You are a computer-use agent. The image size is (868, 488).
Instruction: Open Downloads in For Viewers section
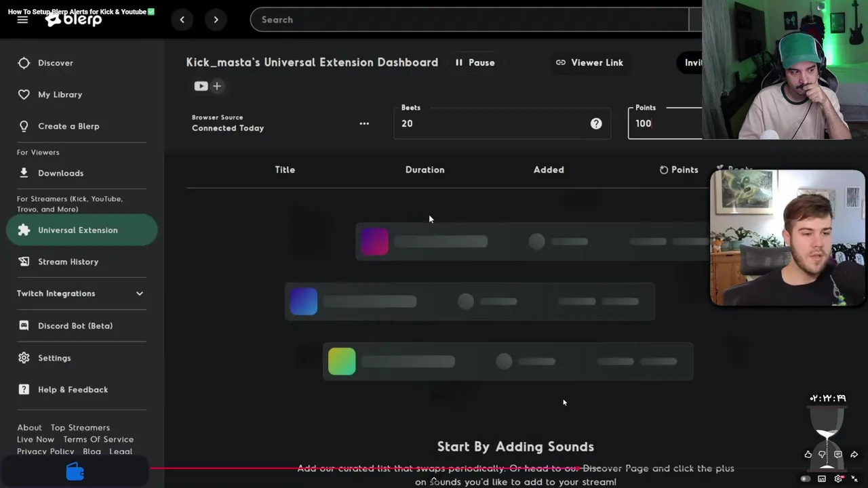[60, 173]
